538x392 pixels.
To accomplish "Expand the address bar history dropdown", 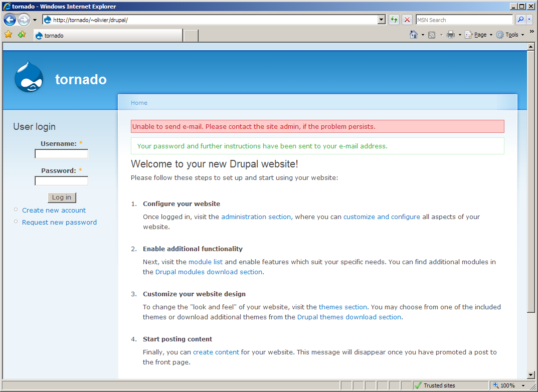I will (x=382, y=19).
